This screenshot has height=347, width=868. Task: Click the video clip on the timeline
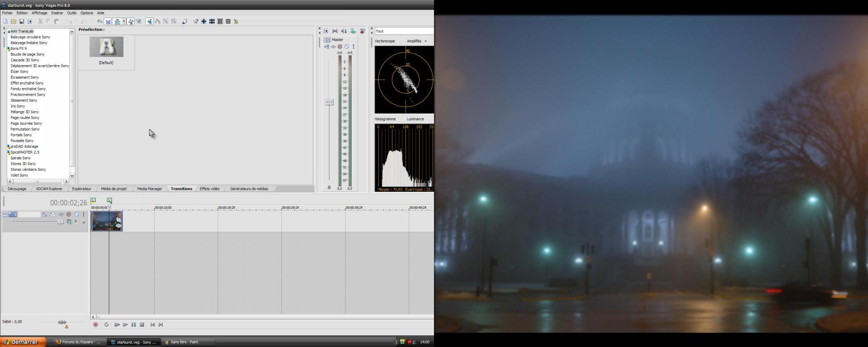[107, 221]
